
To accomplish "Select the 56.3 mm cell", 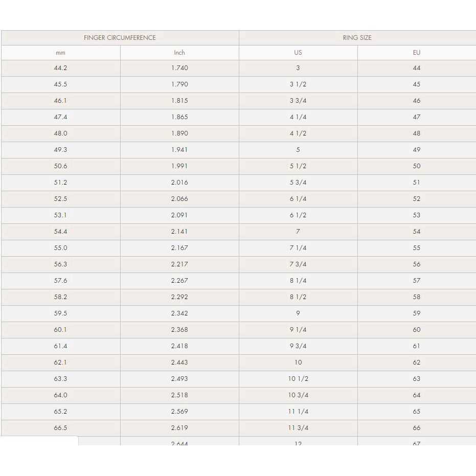I will coord(60,264).
